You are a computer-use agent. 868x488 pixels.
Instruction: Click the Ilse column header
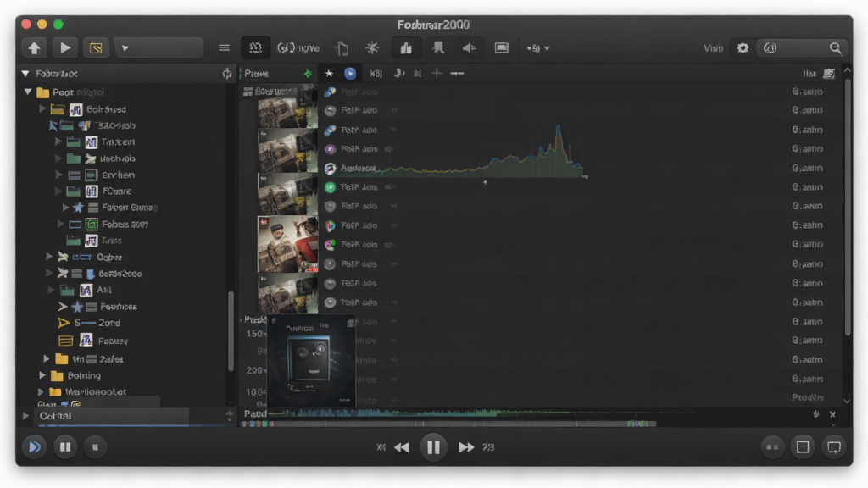(810, 74)
